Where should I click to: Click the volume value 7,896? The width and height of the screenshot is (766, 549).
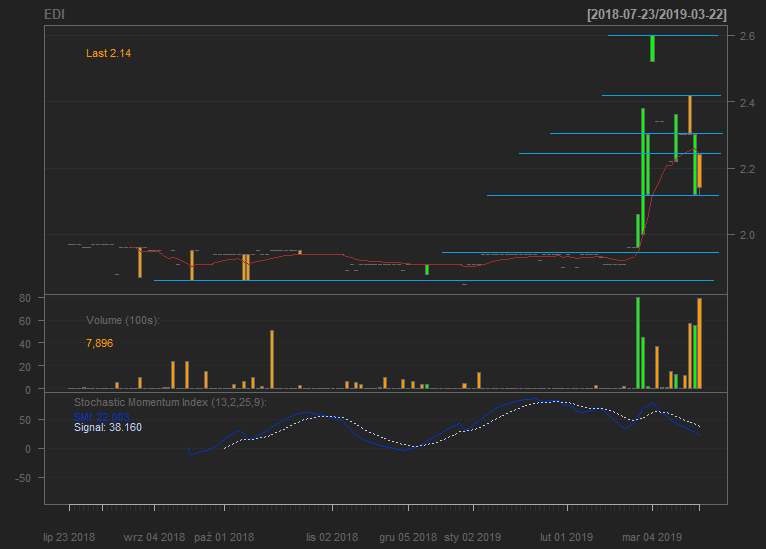100,343
